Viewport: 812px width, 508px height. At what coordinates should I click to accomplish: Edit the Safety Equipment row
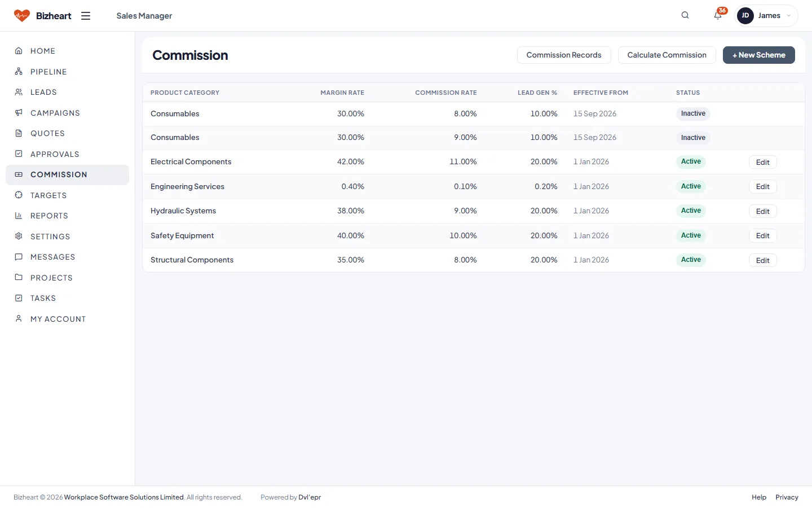click(763, 236)
